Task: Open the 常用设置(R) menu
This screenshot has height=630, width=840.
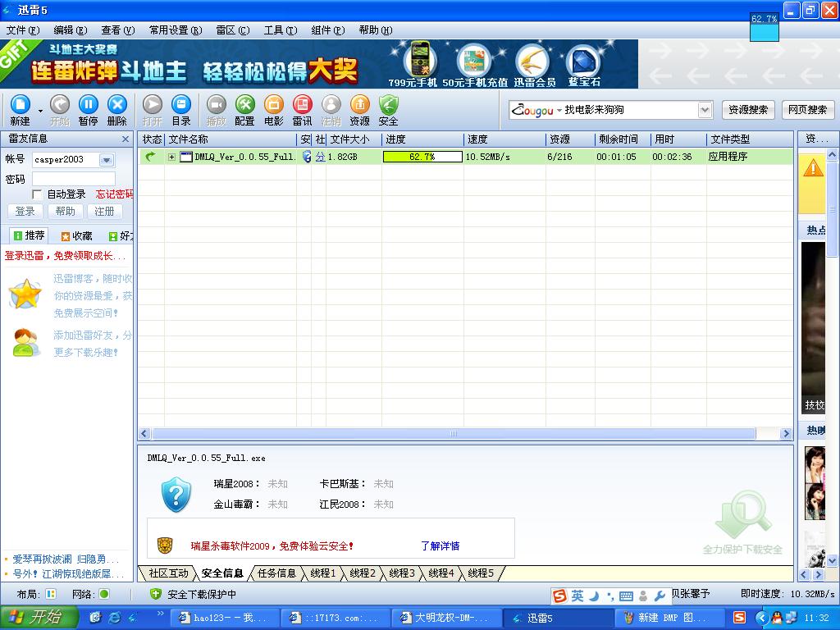Action: 176,30
